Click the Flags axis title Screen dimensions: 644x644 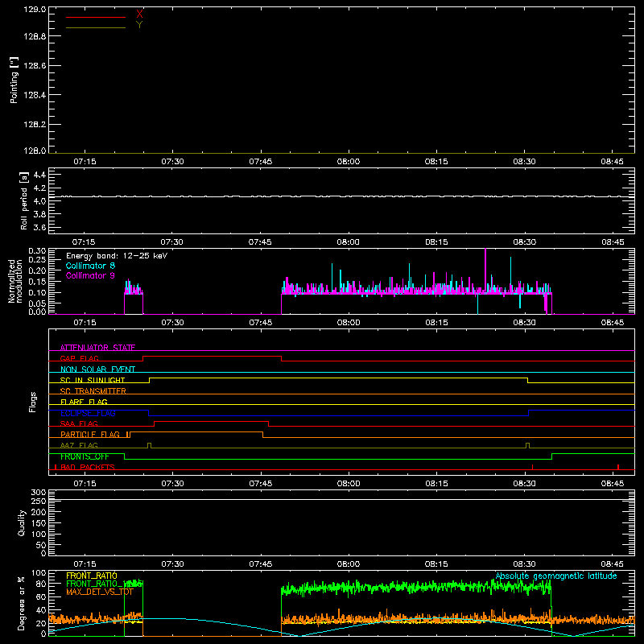33,402
